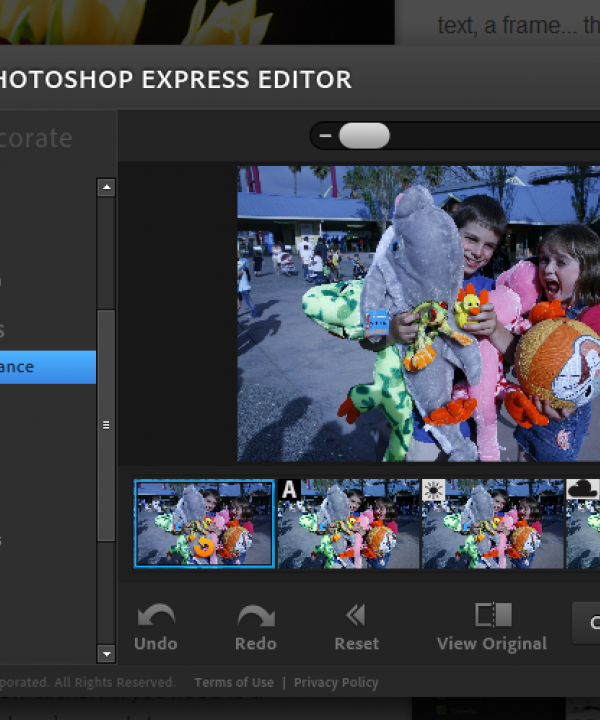
Task: Click the Reset double-chevron icon
Action: [356, 615]
